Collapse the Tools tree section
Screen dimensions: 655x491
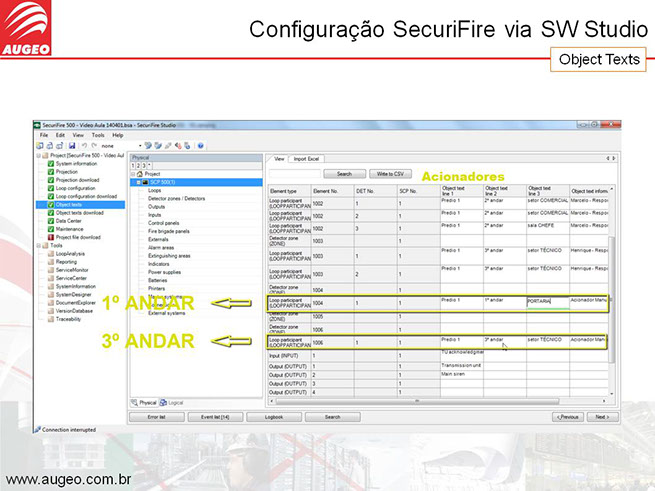(x=40, y=245)
